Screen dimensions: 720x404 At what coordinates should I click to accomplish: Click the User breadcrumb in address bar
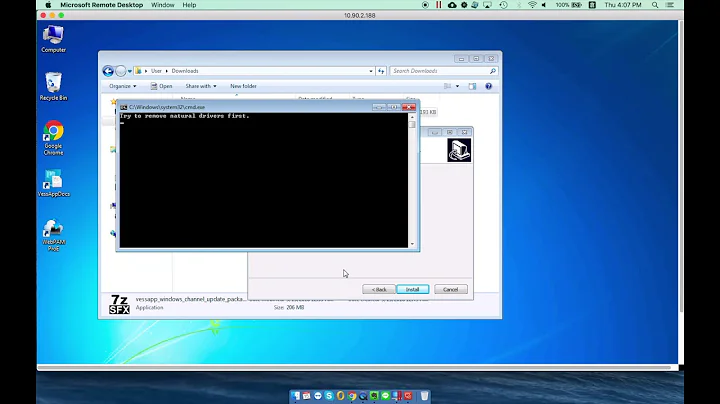coord(156,71)
